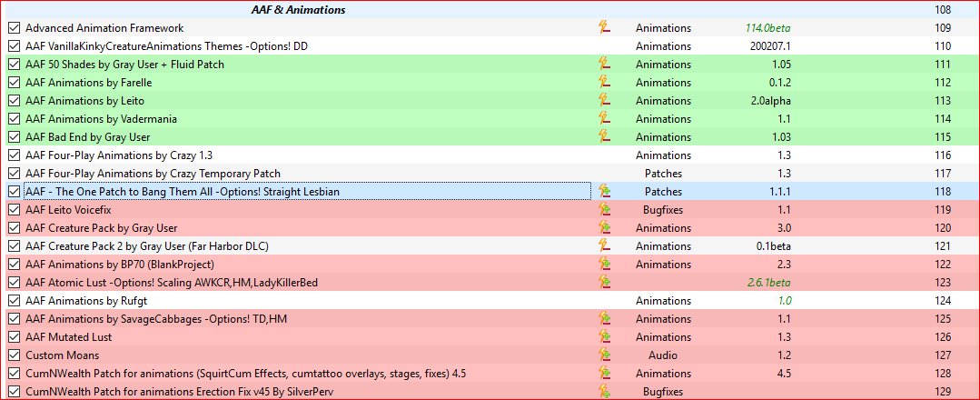Click priority number 120 of AAF Creature Pack
980x400 pixels.
coord(943,228)
